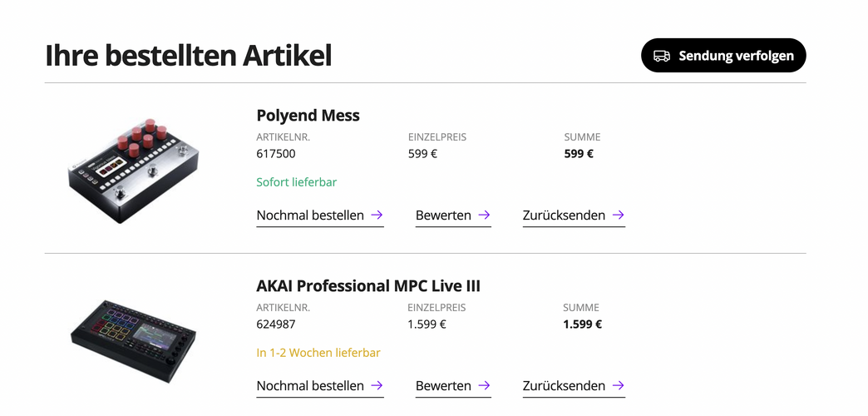Rate the AKAI MPC Live III

pos(443,386)
